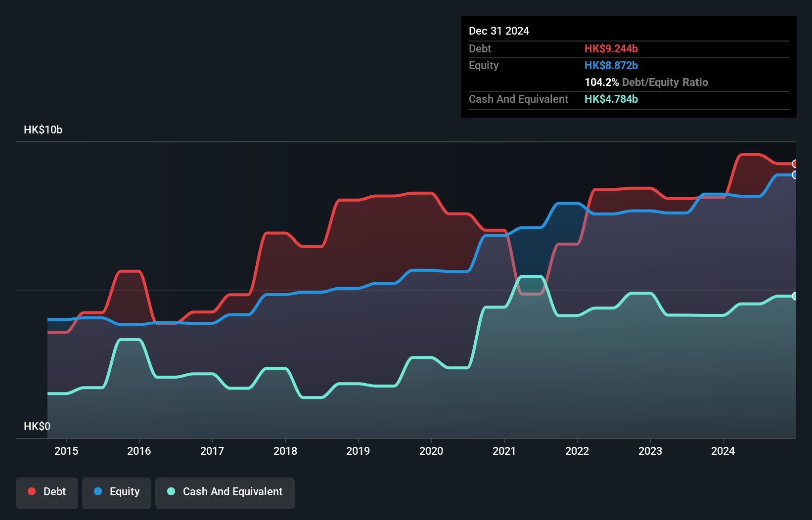Click the 2024 x-axis label
Screen dimensions: 812x520
point(723,451)
